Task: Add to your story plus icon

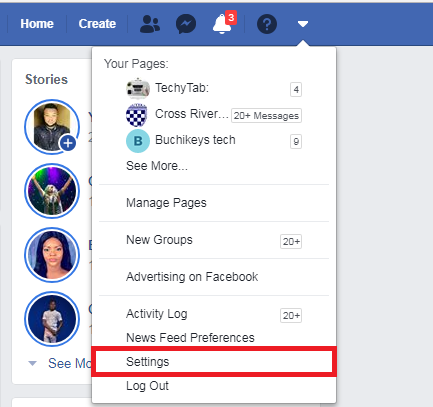Action: point(68,143)
